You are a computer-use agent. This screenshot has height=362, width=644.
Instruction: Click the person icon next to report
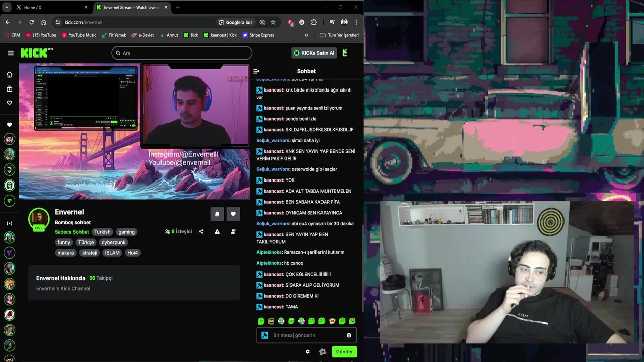click(x=233, y=232)
